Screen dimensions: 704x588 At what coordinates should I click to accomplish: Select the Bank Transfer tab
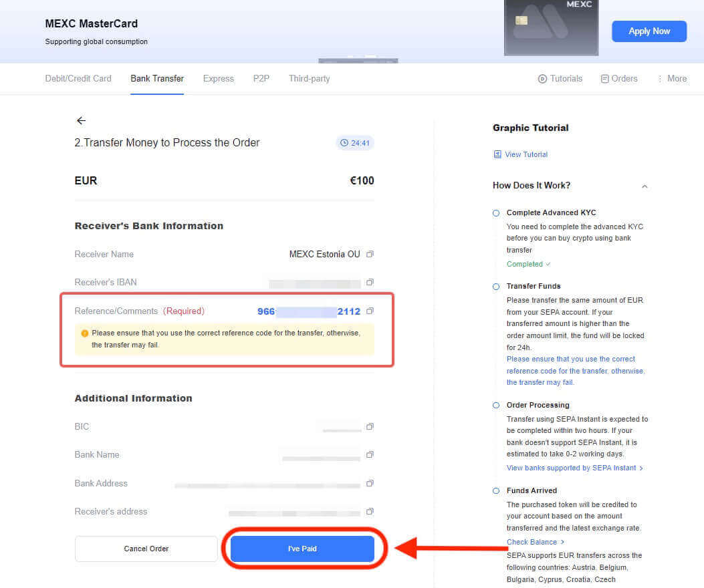(x=157, y=79)
